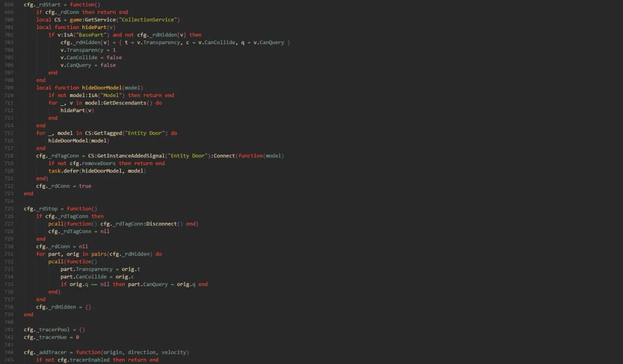Click "pairs(cfg._rdHidden)" in the for loop
Screen dimensions: 623x364
coord(121,254)
